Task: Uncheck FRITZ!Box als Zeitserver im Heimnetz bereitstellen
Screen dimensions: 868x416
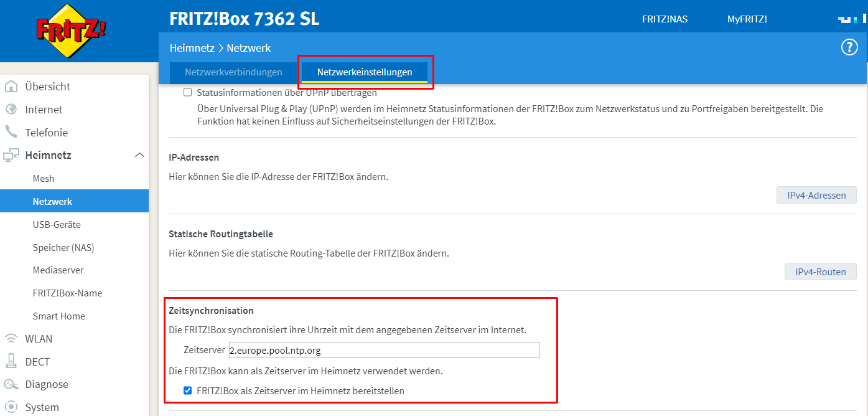Action: 187,391
